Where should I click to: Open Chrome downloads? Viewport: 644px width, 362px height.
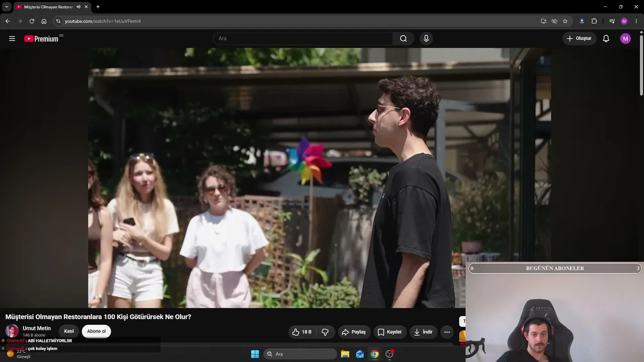tap(582, 21)
